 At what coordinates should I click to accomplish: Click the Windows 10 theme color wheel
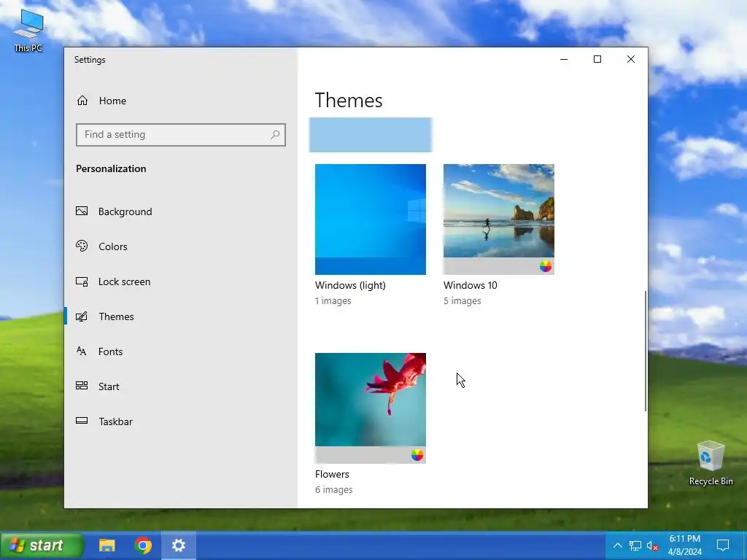[x=546, y=266]
